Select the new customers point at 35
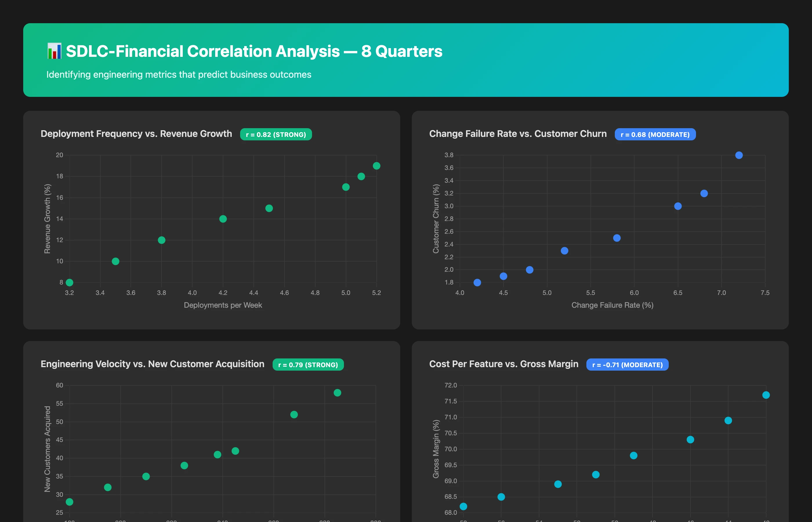This screenshot has height=522, width=812. [146, 476]
